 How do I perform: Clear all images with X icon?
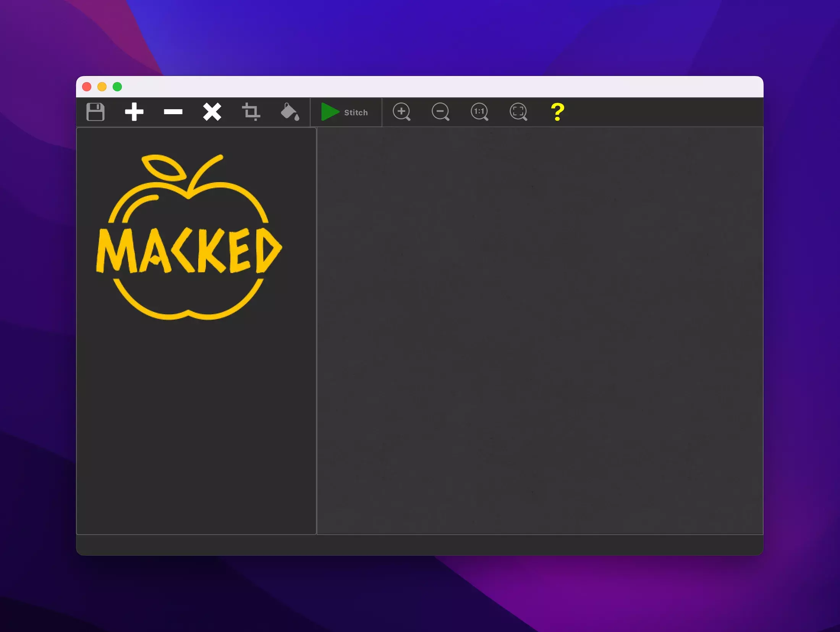(212, 112)
